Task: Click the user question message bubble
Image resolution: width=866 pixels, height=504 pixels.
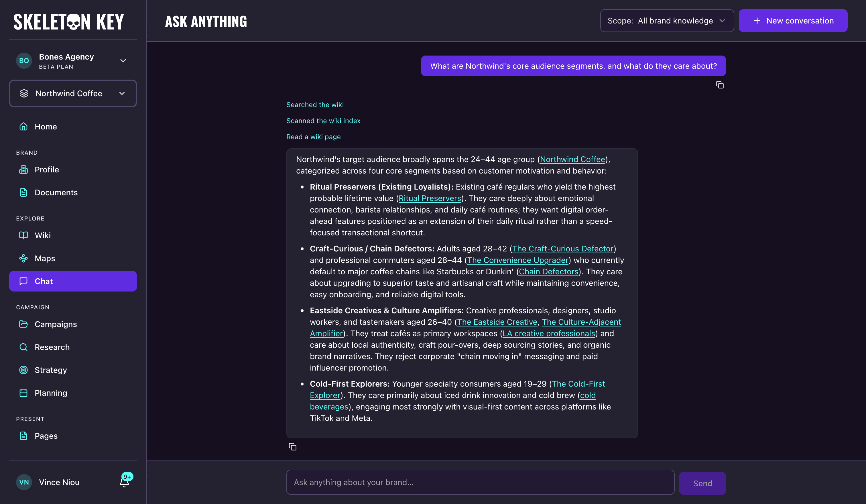Action: click(573, 66)
